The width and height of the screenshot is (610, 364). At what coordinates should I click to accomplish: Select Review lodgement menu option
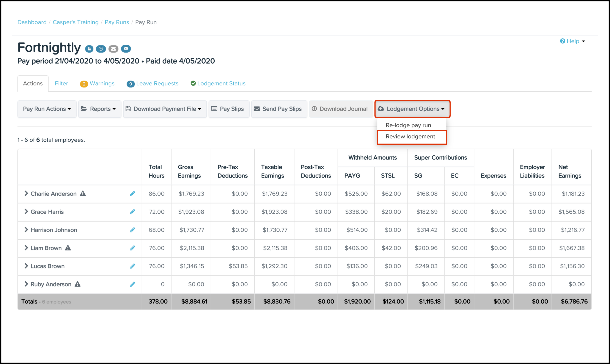pos(410,137)
